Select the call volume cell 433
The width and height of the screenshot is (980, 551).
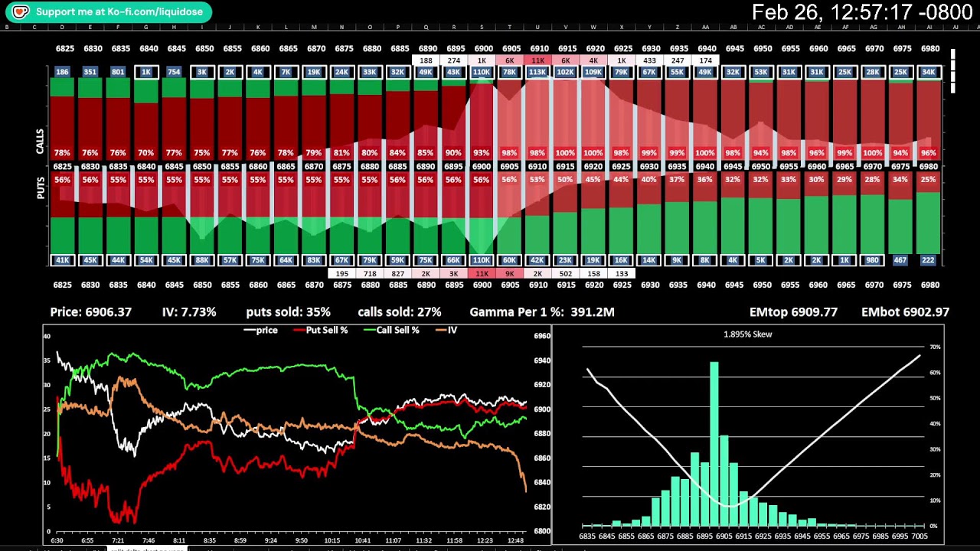pos(649,60)
